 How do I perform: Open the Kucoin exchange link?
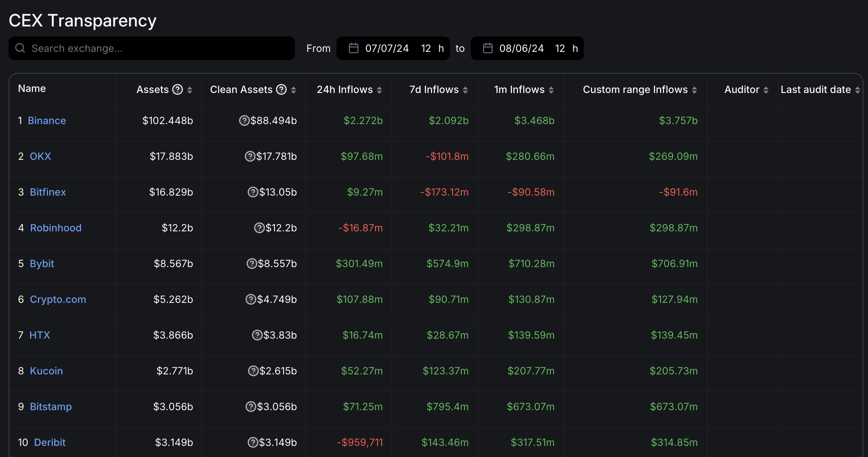47,371
